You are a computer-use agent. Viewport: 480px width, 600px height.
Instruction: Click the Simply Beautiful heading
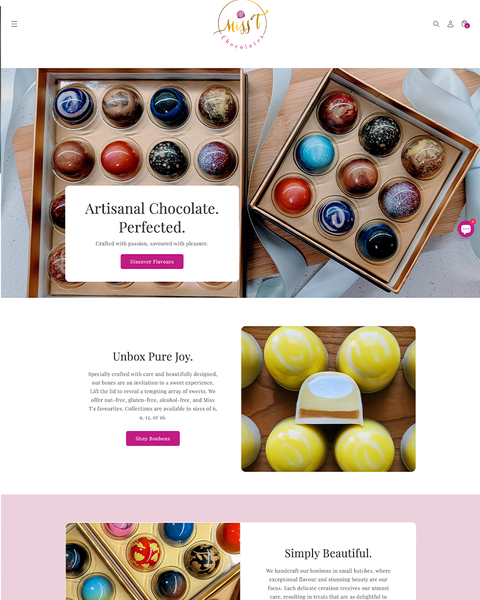click(328, 553)
